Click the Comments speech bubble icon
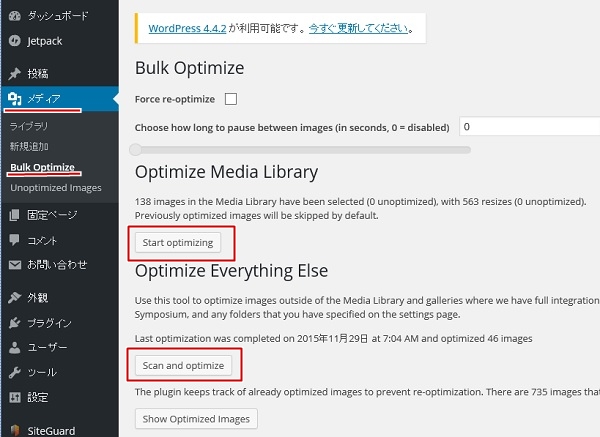 15,240
